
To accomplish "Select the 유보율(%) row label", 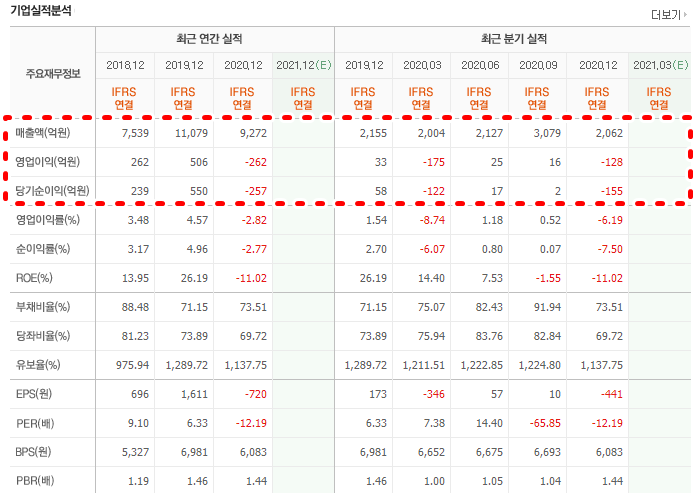I will tap(38, 365).
